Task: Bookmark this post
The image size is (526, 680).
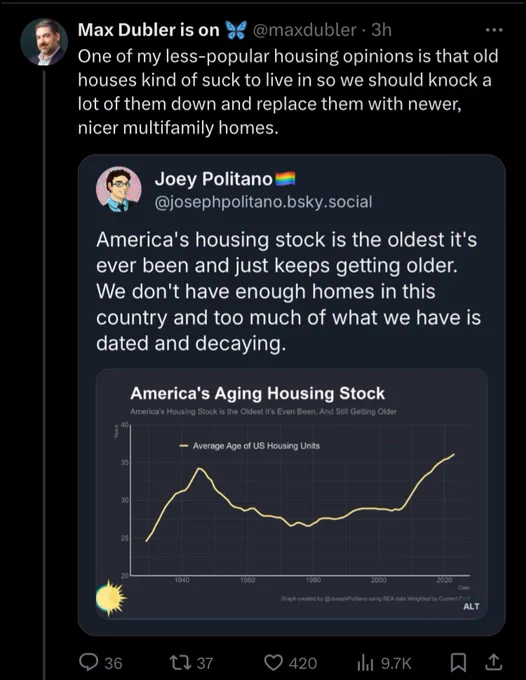Action: pyautogui.click(x=458, y=662)
